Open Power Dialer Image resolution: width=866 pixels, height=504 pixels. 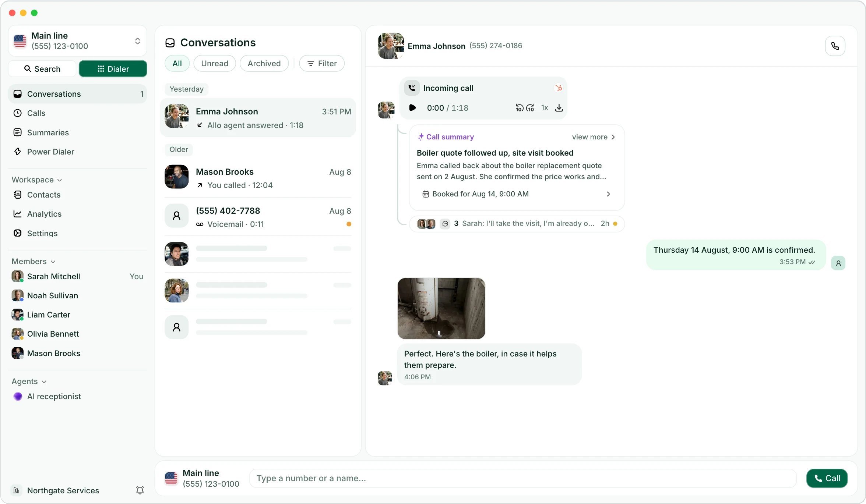(78, 152)
